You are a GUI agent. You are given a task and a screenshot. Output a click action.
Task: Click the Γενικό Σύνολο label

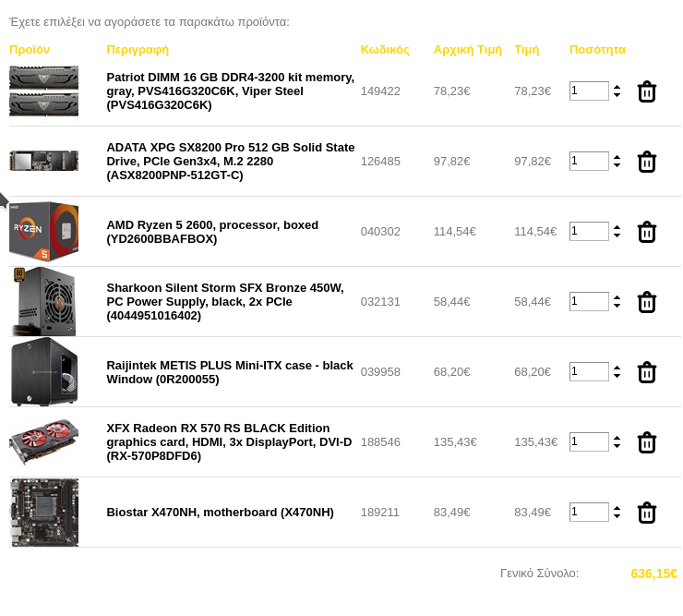click(539, 574)
